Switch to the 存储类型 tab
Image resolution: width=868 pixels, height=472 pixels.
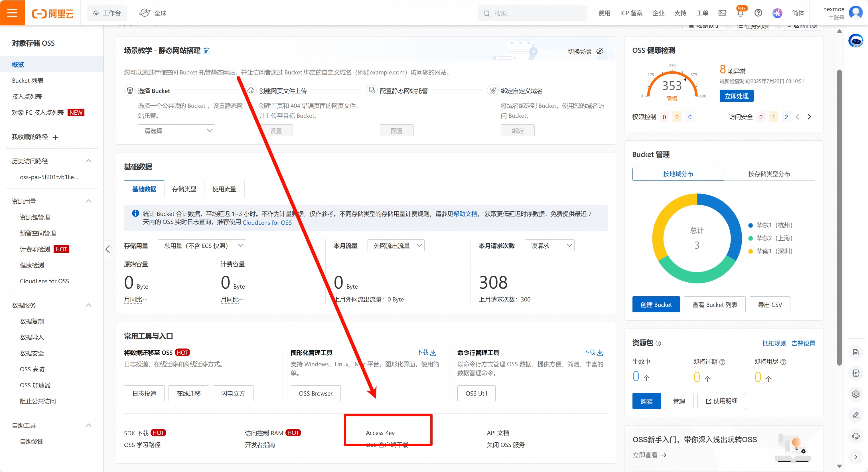point(184,189)
